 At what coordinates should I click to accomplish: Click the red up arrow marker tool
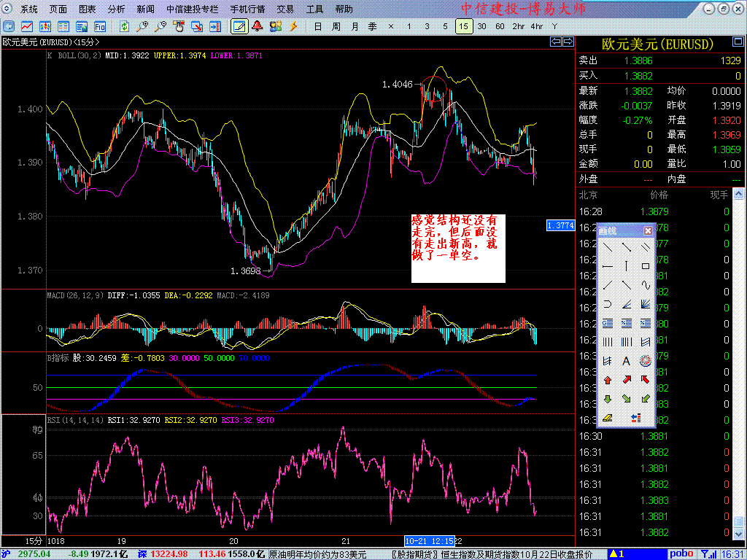point(607,380)
